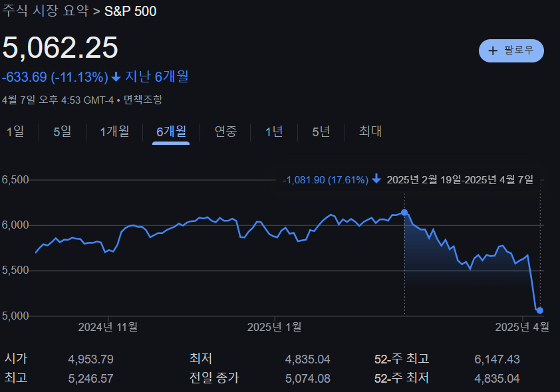Click the 4월 7일 오후 4:53 GMT-4 timestamp

click(57, 100)
